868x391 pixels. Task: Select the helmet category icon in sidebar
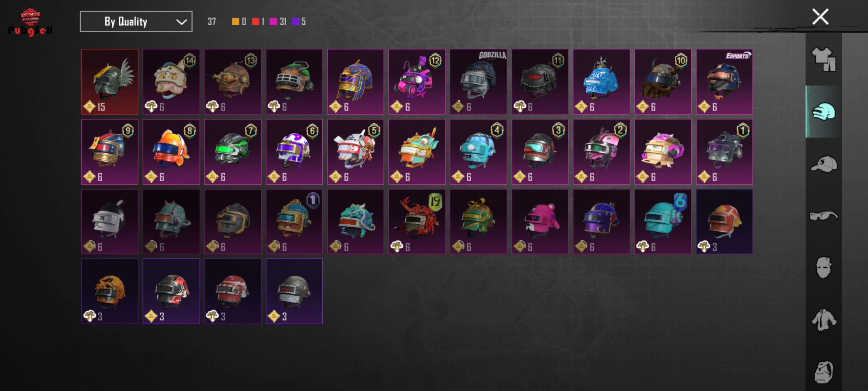[x=823, y=112]
